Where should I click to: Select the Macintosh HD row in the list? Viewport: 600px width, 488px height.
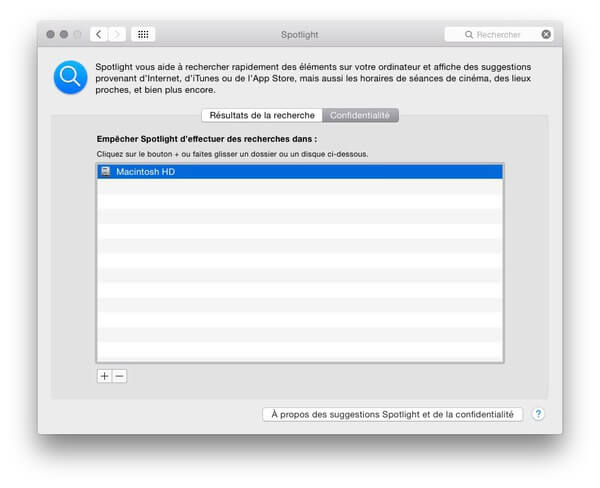[x=300, y=171]
